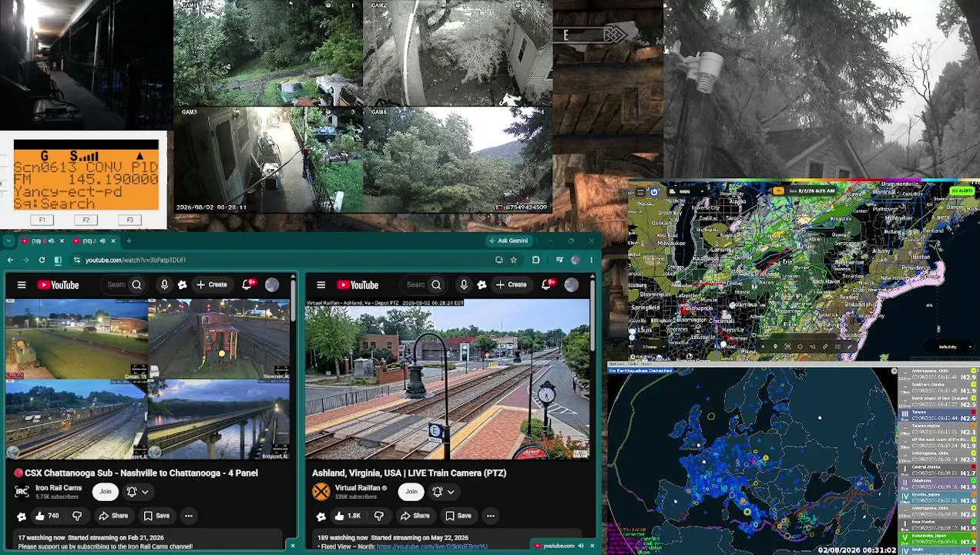Go back in browser history
Image resolution: width=980 pixels, height=555 pixels.
click(x=10, y=260)
